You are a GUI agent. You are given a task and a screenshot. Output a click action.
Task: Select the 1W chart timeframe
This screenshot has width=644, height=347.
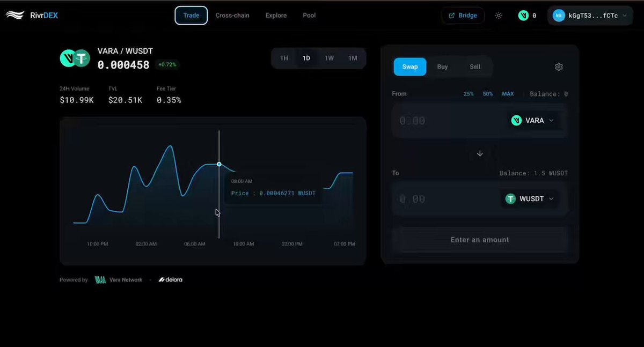(329, 58)
